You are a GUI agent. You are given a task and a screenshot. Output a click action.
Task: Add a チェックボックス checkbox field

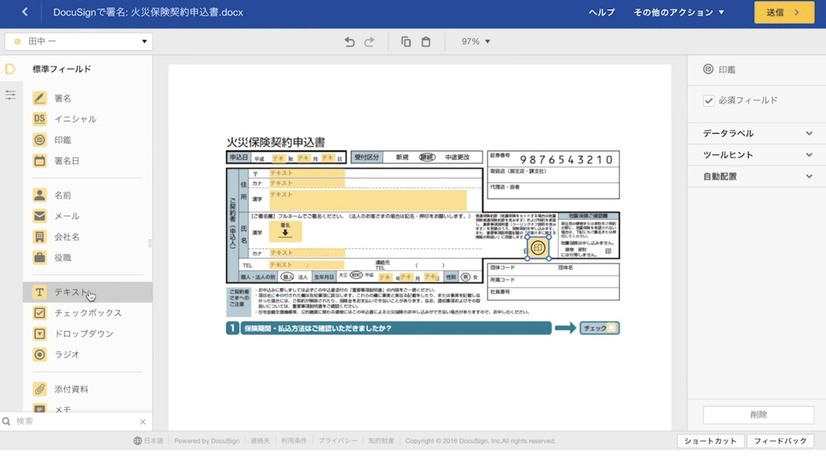pos(87,313)
